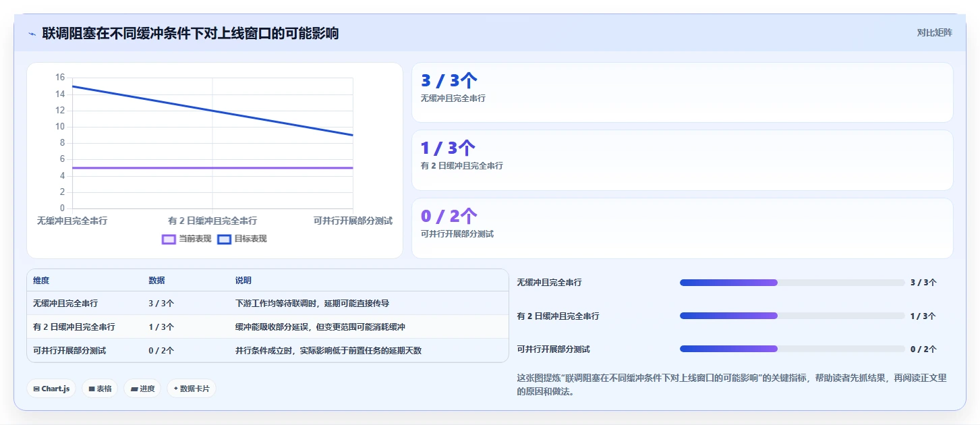Select the 数据卡片 tag chip
980x425 pixels.
click(x=192, y=389)
